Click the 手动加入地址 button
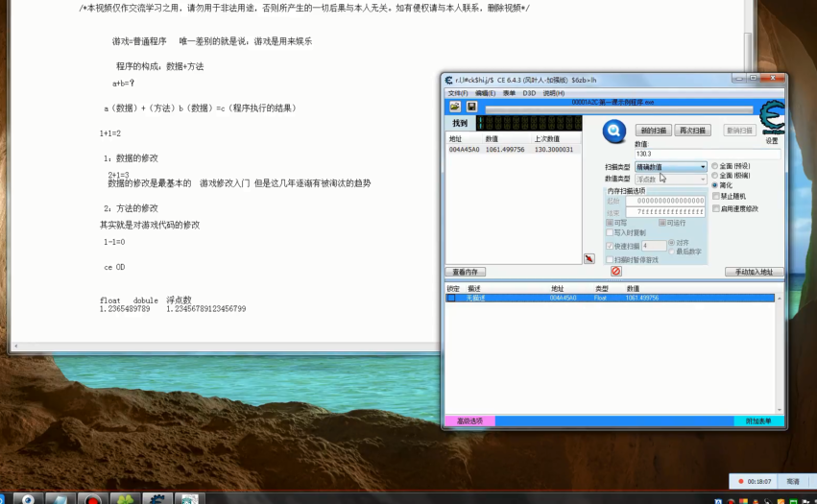 pyautogui.click(x=754, y=272)
